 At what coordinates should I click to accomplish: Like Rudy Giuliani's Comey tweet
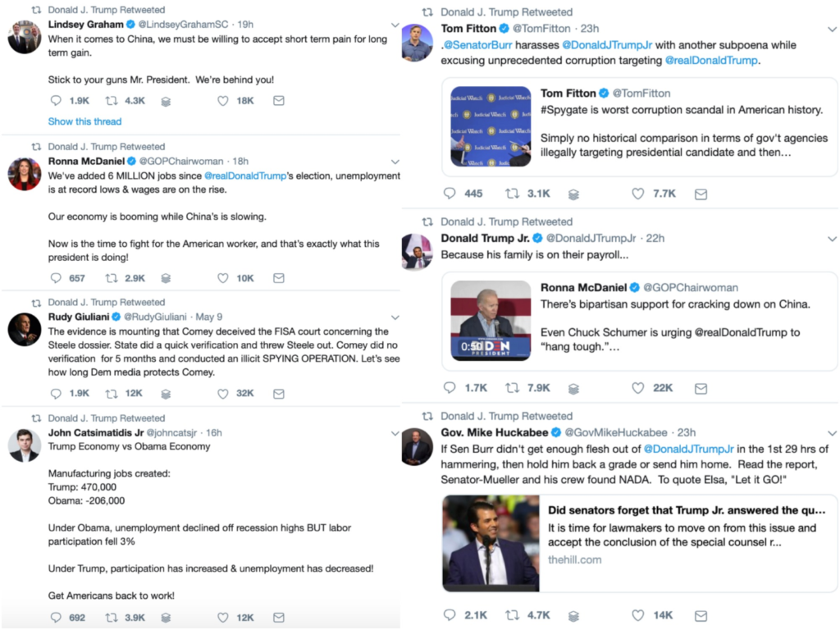(222, 393)
